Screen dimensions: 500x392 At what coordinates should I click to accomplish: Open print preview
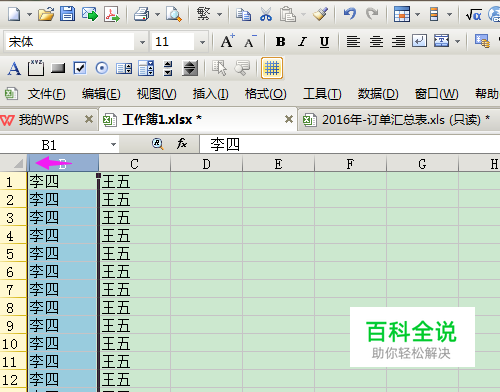point(173,14)
